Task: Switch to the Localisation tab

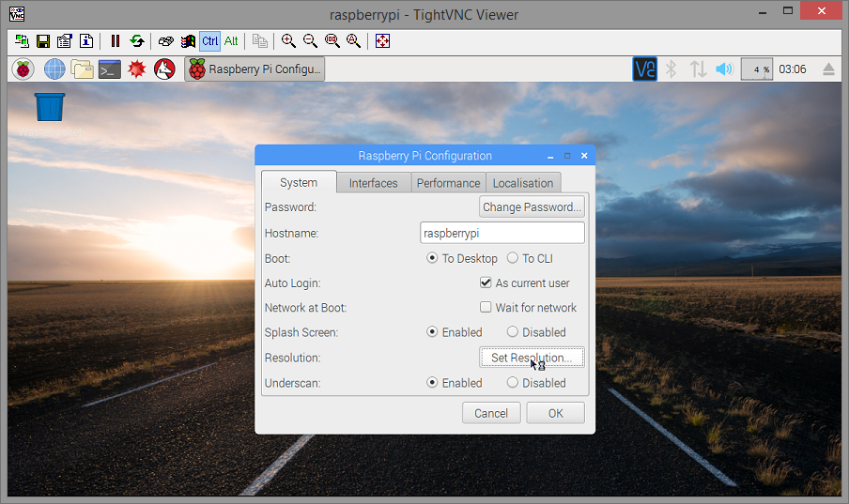Action: [x=523, y=183]
